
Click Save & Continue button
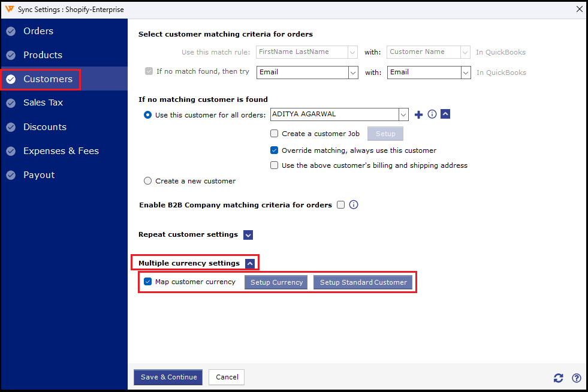point(168,377)
